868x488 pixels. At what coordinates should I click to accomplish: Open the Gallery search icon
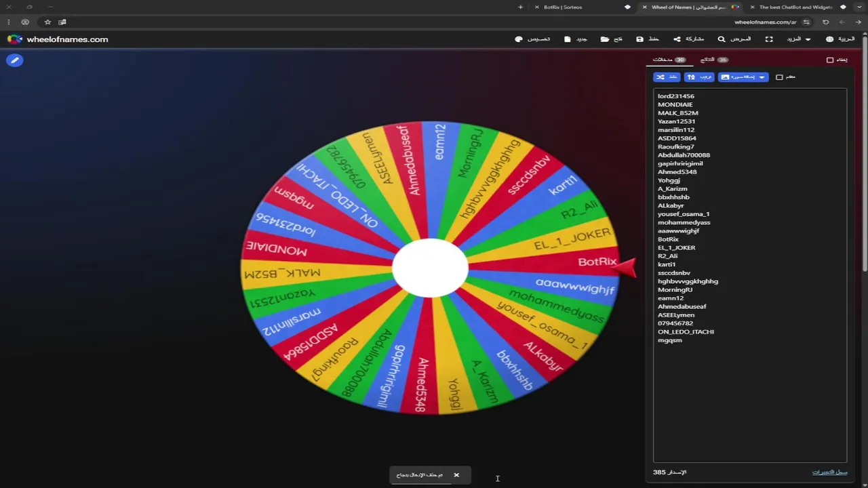722,39
